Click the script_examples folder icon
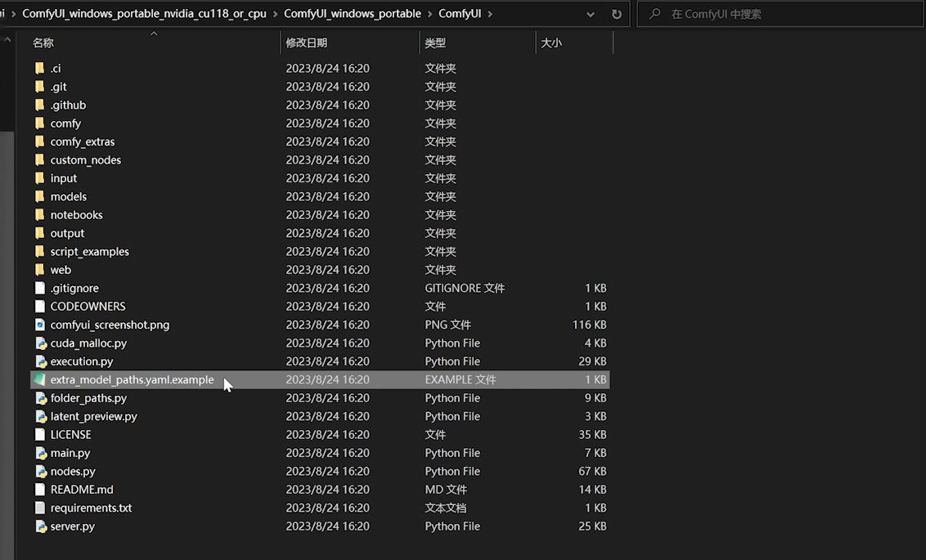The image size is (926, 560). [x=39, y=251]
